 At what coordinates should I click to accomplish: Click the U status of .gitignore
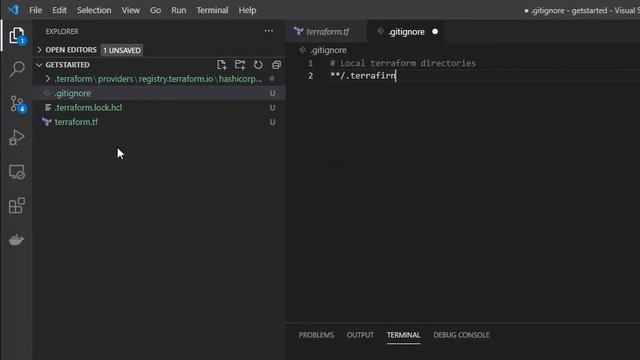[272, 93]
